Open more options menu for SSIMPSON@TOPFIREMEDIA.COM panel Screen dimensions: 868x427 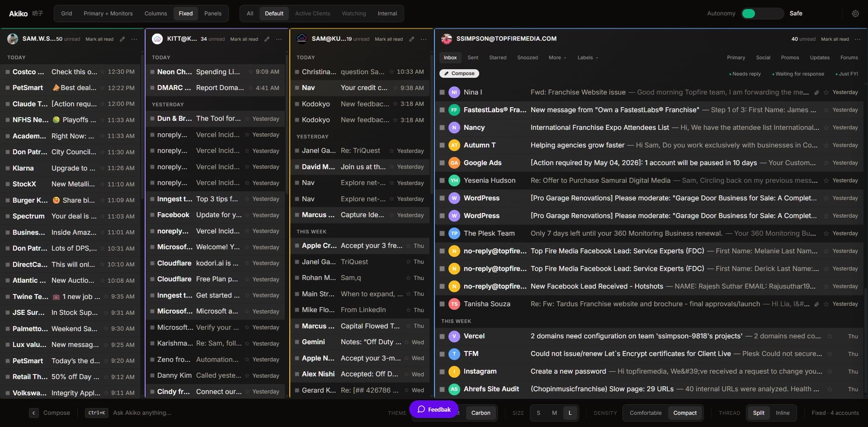pos(858,39)
